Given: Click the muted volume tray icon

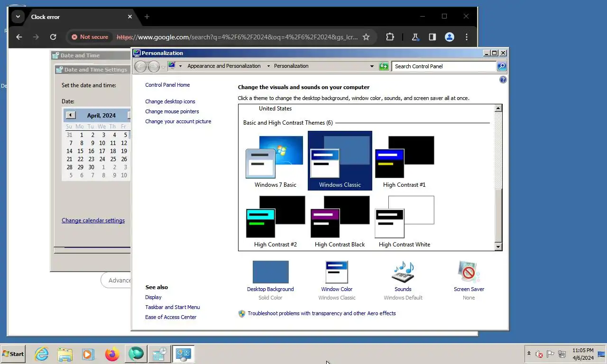Looking at the screenshot, I should [x=539, y=354].
